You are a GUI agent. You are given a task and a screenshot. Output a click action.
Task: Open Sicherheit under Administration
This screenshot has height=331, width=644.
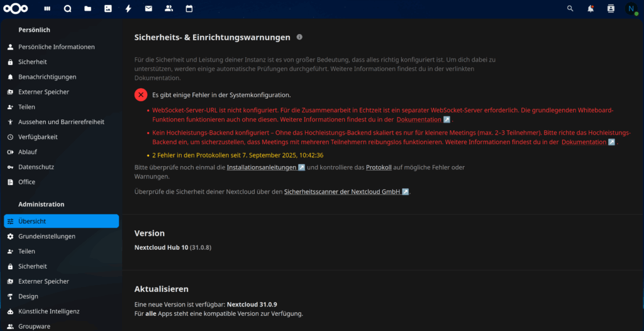click(x=62, y=266)
